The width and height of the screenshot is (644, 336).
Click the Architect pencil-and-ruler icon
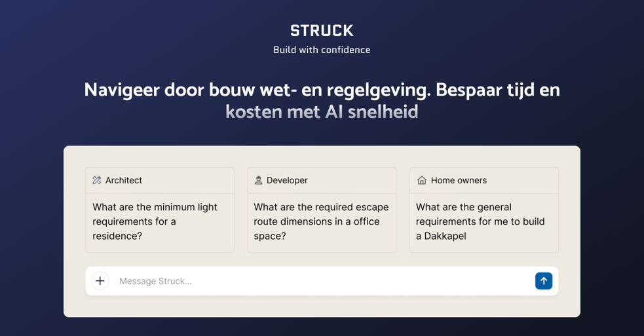click(x=96, y=180)
